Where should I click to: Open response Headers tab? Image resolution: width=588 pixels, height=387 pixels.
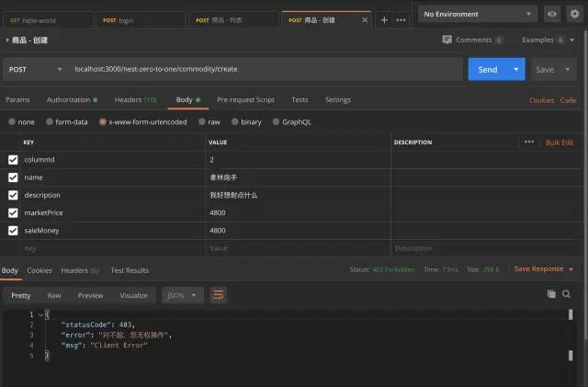tap(80, 270)
